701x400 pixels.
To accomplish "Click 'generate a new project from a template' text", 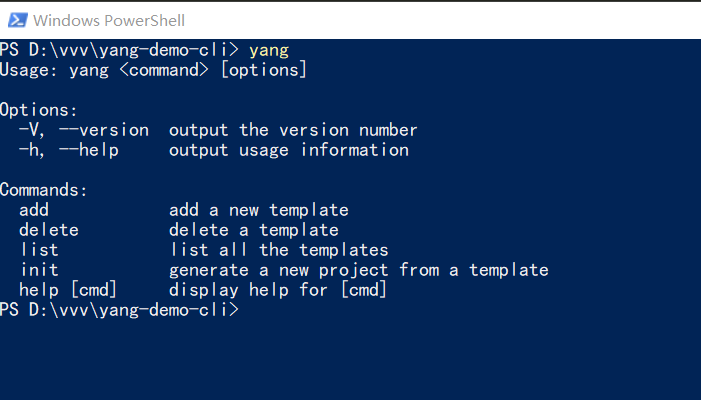I will point(358,270).
